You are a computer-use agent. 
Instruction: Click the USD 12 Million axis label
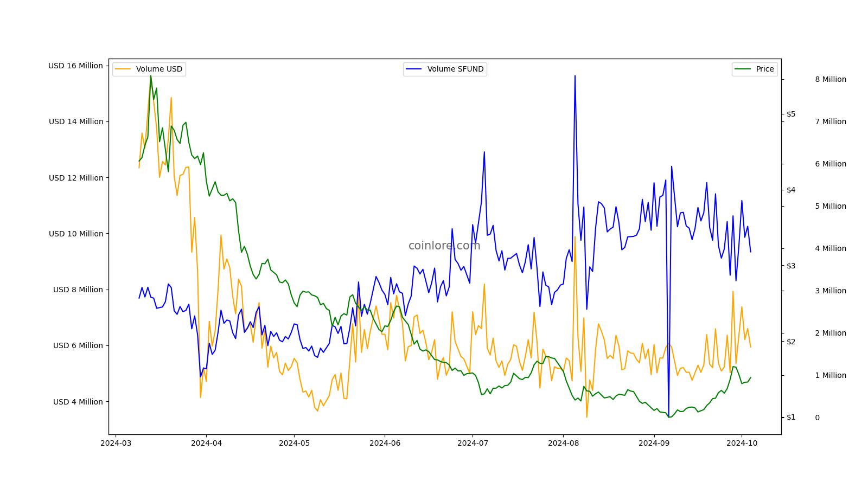pyautogui.click(x=76, y=178)
